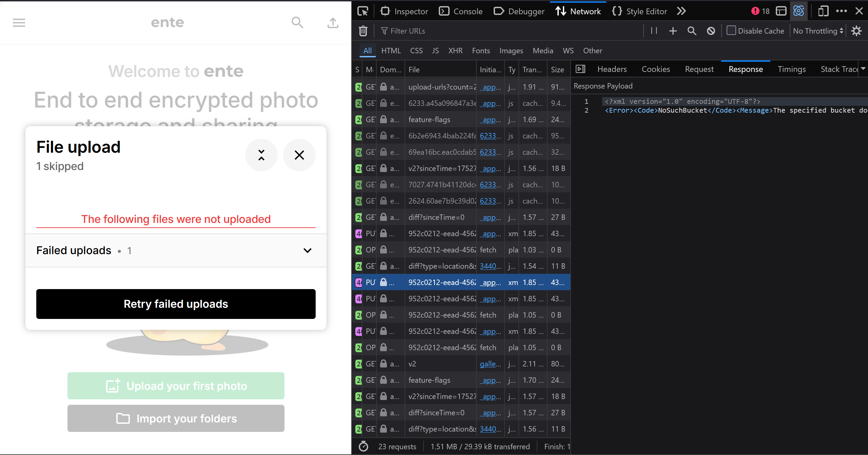Minimize the File upload dialog

click(261, 155)
